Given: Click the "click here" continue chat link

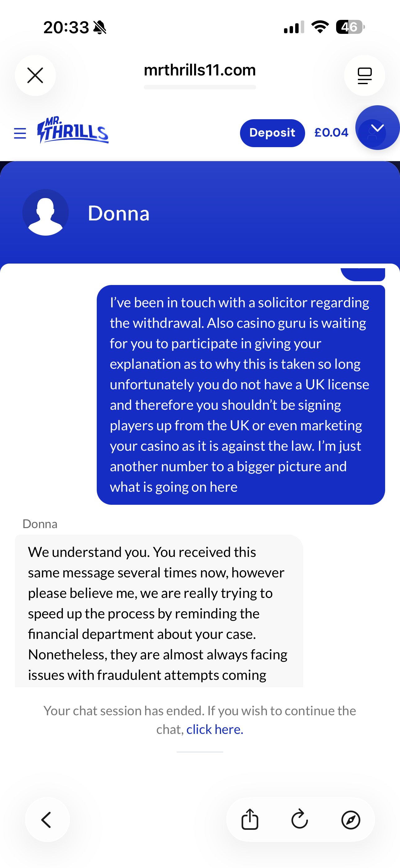Looking at the screenshot, I should click(215, 730).
